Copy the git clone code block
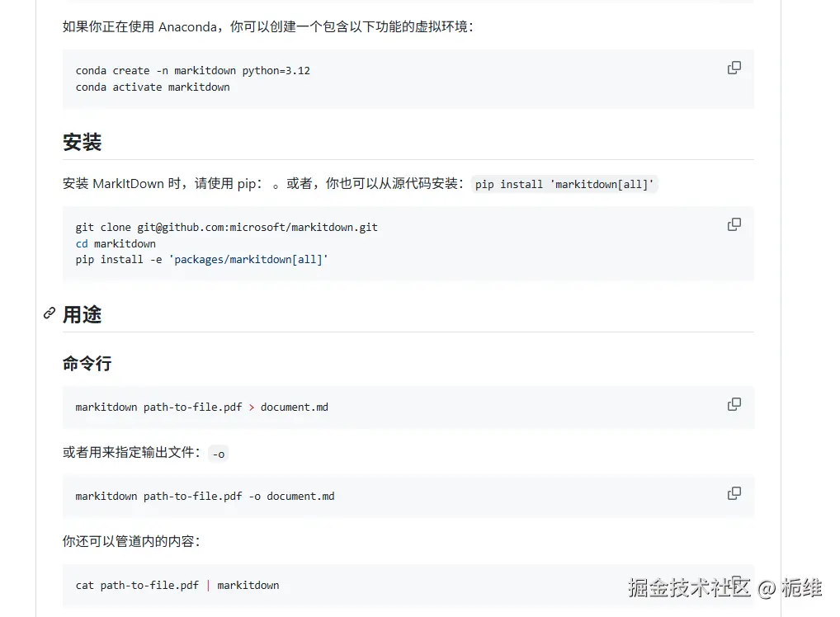The width and height of the screenshot is (840, 617). click(x=734, y=225)
